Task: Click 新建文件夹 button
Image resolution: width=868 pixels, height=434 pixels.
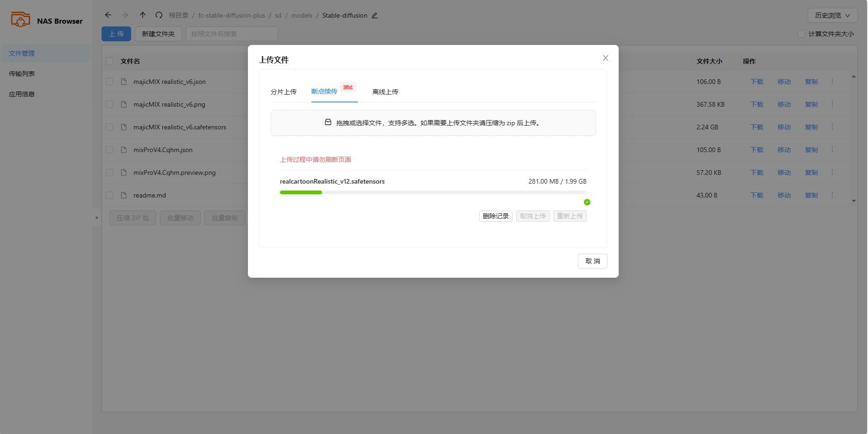Action: (158, 34)
